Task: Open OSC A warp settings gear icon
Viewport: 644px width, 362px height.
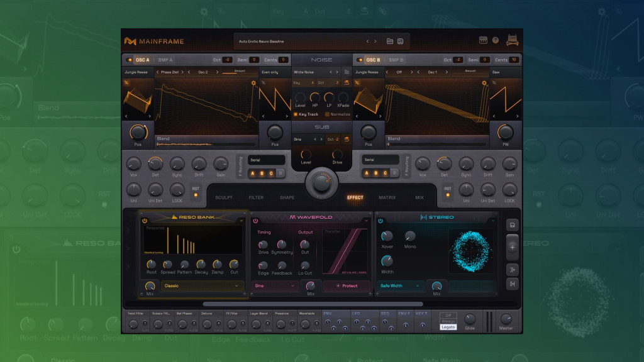Action: coord(253,84)
